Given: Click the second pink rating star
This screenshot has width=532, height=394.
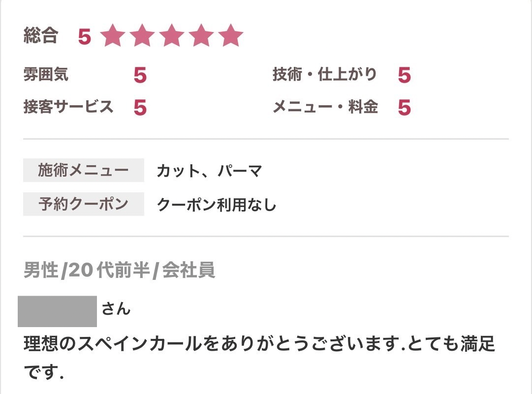Looking at the screenshot, I should tap(143, 35).
